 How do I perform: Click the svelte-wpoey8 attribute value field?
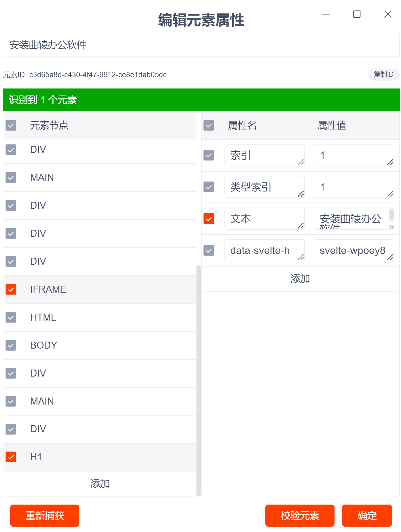(352, 250)
